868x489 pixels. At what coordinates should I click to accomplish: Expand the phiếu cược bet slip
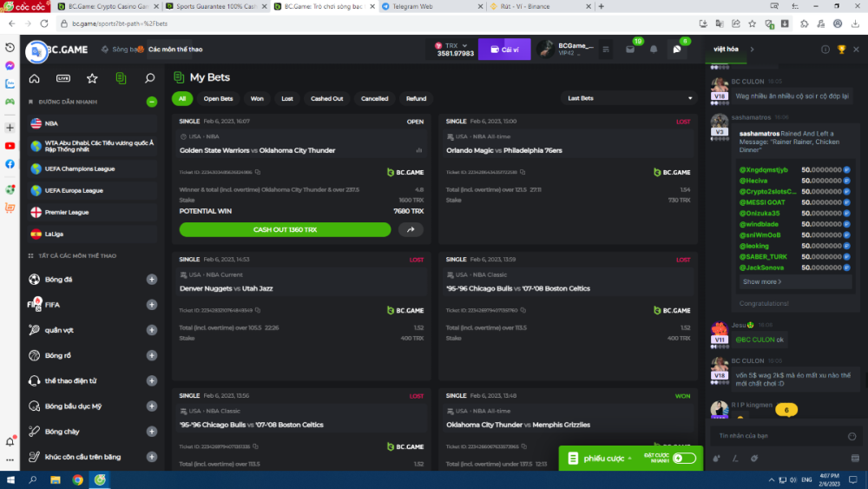599,458
